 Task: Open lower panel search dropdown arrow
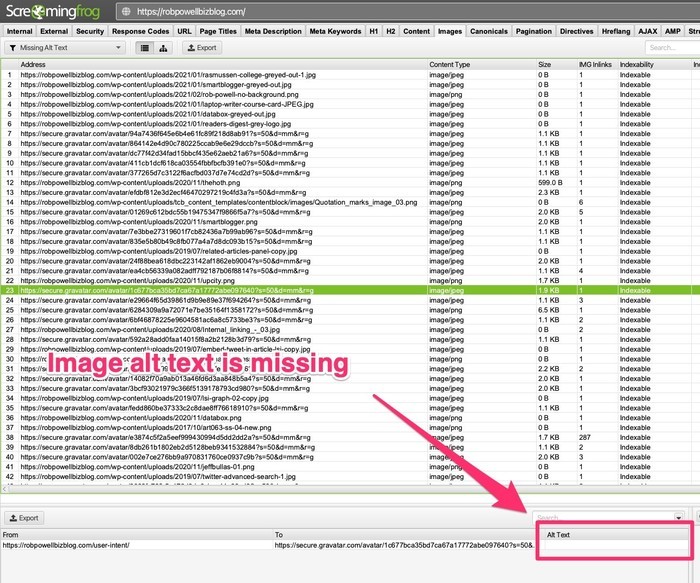click(679, 518)
